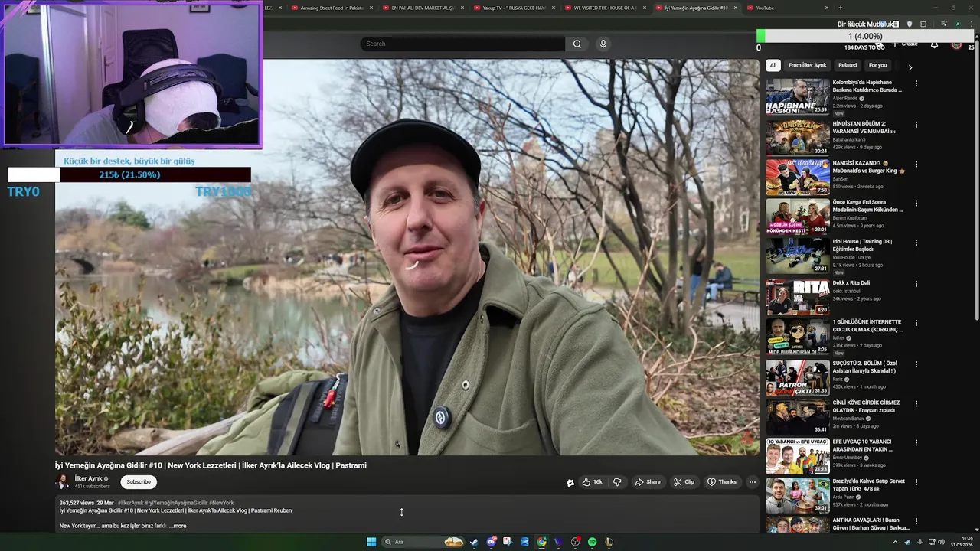Image resolution: width=980 pixels, height=551 pixels.
Task: Open taskbar clock showing 01:49
Action: pyautogui.click(x=962, y=542)
